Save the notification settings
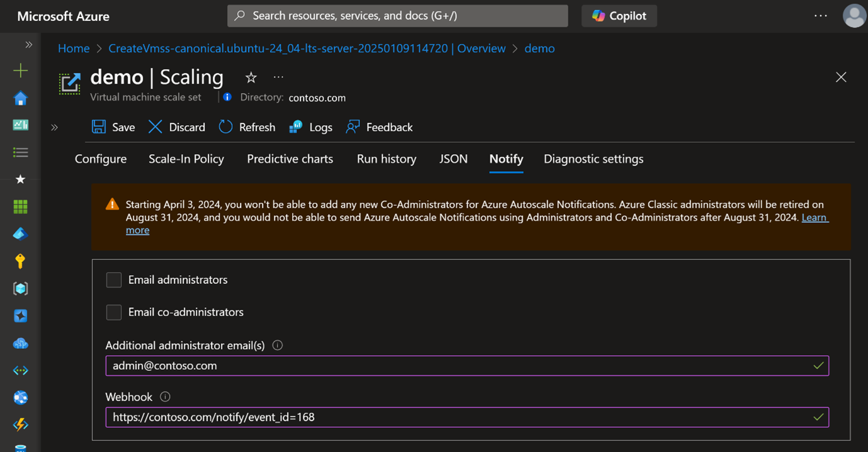Viewport: 868px width, 452px height. 113,127
